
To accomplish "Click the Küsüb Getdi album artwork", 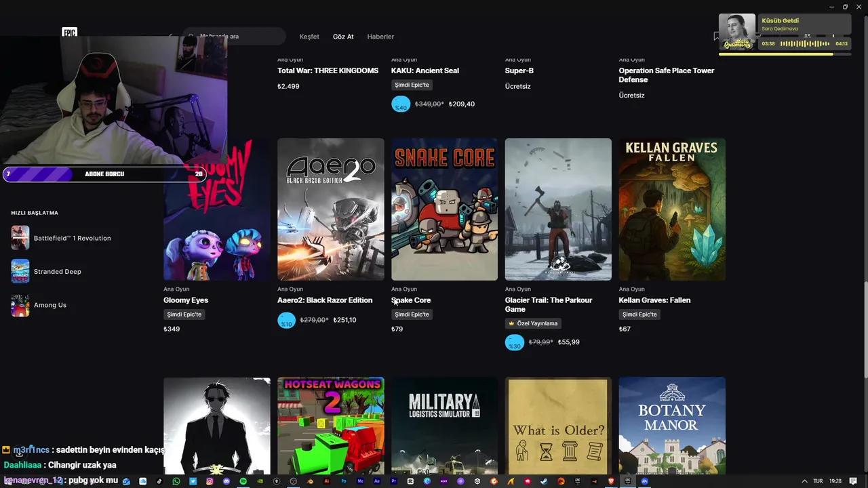I will 737,32.
